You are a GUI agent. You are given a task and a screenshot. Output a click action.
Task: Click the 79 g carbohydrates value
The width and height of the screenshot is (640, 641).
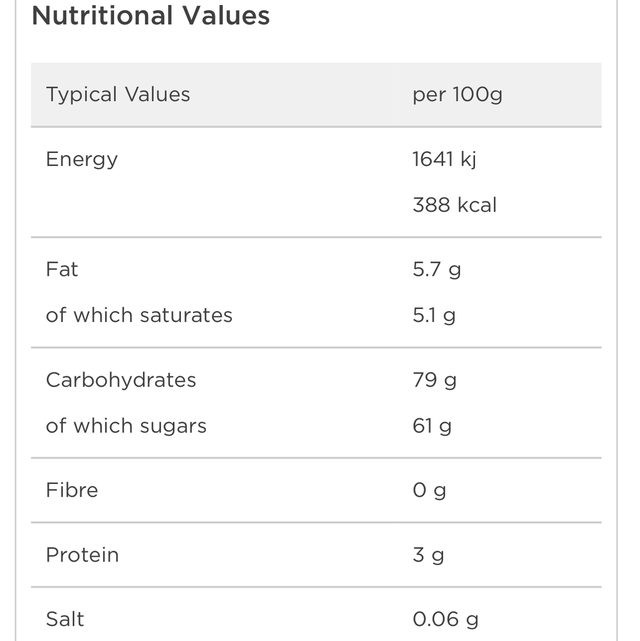[x=434, y=381]
